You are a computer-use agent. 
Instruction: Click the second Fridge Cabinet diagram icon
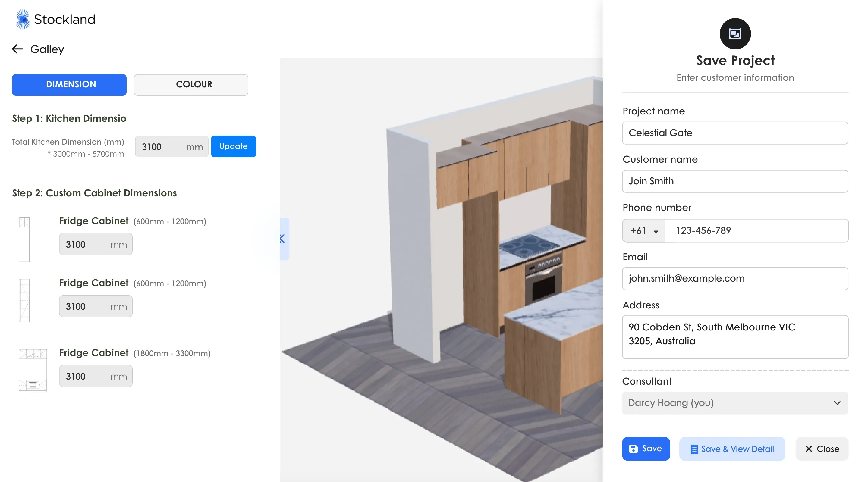pos(24,300)
